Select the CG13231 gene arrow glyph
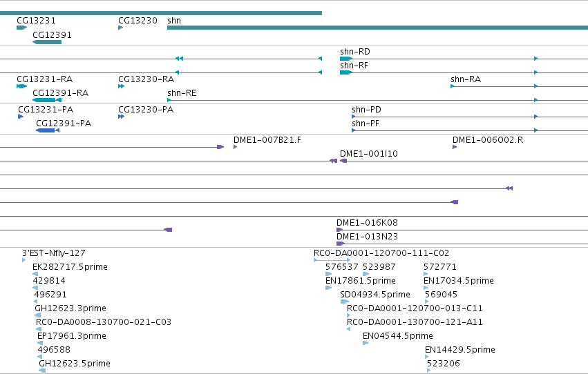Viewport: 588px width, 374px height. click(21, 28)
